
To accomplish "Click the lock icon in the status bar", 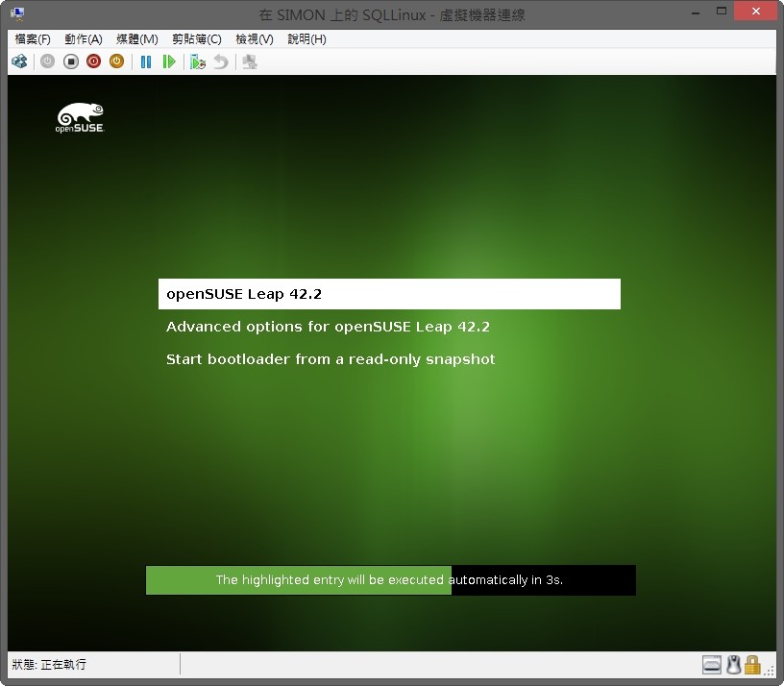I will click(x=752, y=665).
